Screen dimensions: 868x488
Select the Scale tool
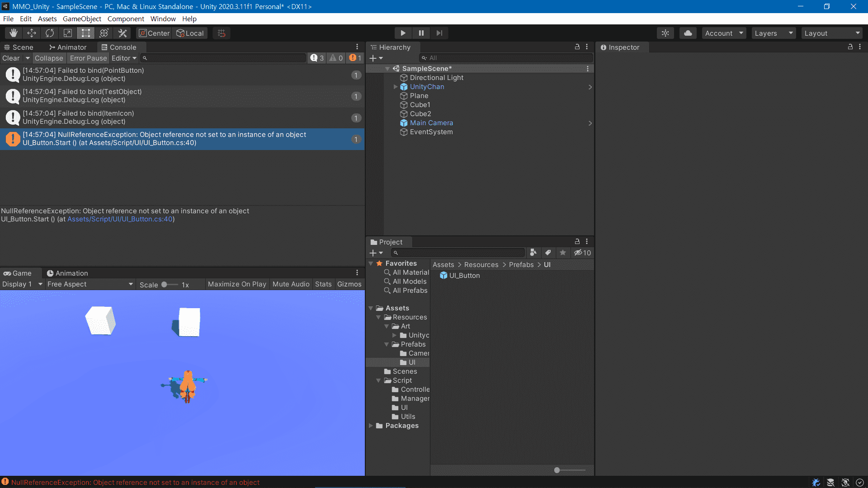pos(68,33)
